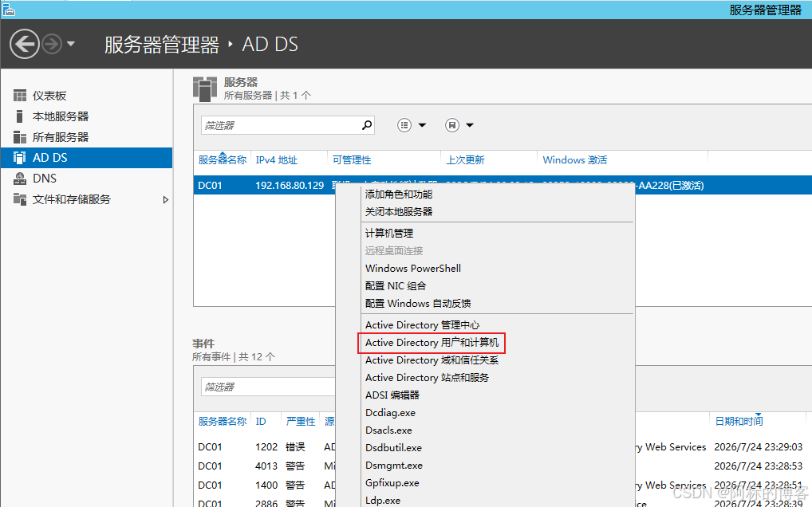Select the DC01 server row
Image resolution: width=812 pixels, height=507 pixels.
tap(503, 185)
